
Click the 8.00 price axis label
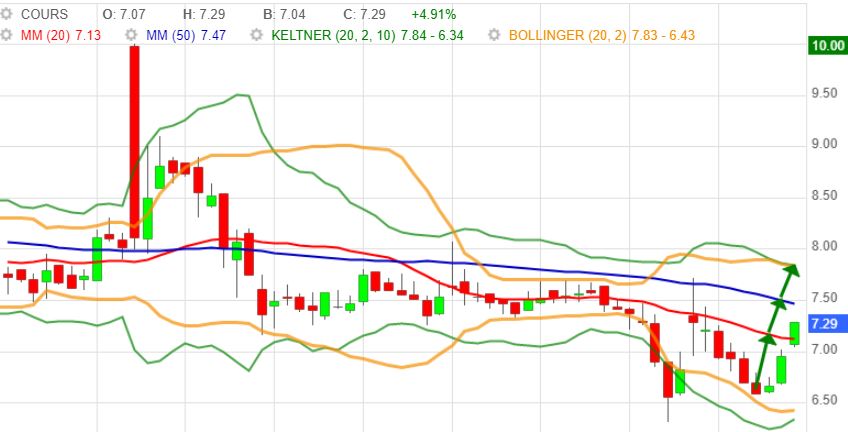click(x=827, y=247)
